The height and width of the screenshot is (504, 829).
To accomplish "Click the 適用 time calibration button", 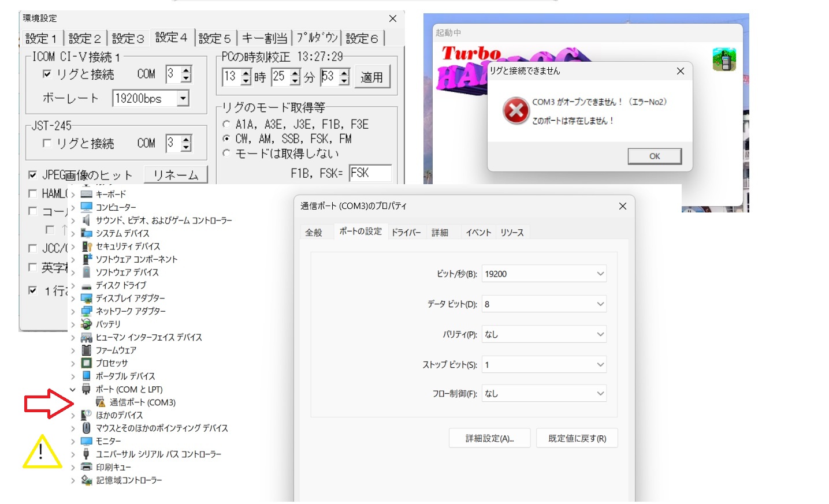I will click(372, 77).
